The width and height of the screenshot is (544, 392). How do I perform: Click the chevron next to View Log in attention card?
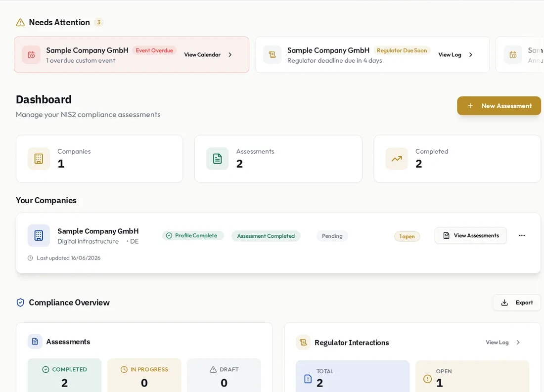point(470,55)
